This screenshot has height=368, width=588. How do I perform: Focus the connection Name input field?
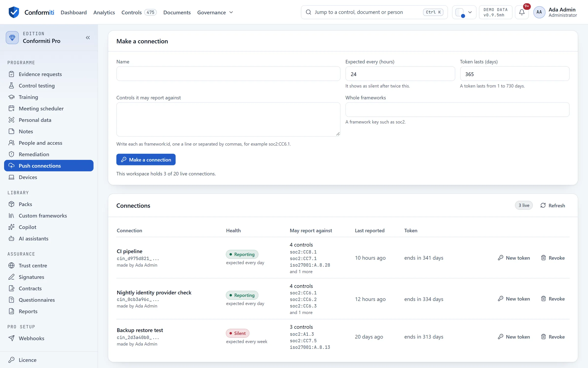(228, 74)
